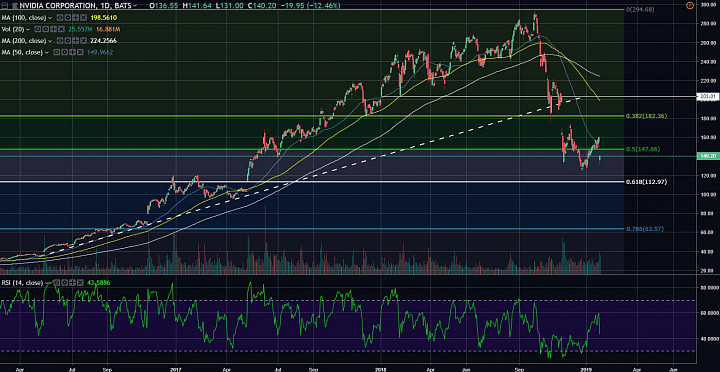Click the volume value 25.557M
Viewport: 720px width, 372px height.
[x=80, y=29]
